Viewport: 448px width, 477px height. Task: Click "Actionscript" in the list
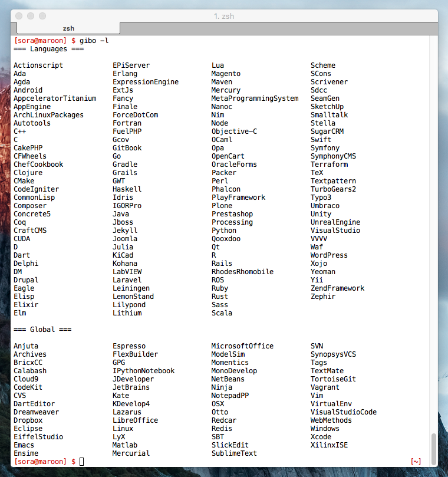coord(38,65)
